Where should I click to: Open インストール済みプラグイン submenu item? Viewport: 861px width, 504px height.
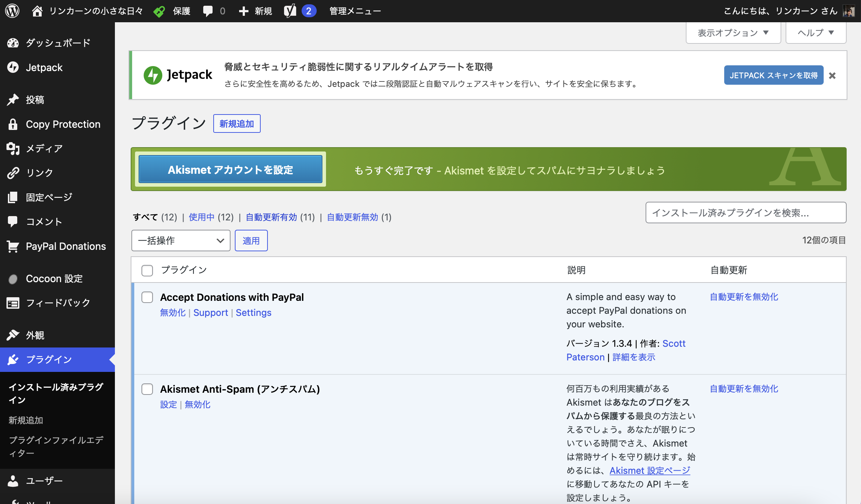56,393
